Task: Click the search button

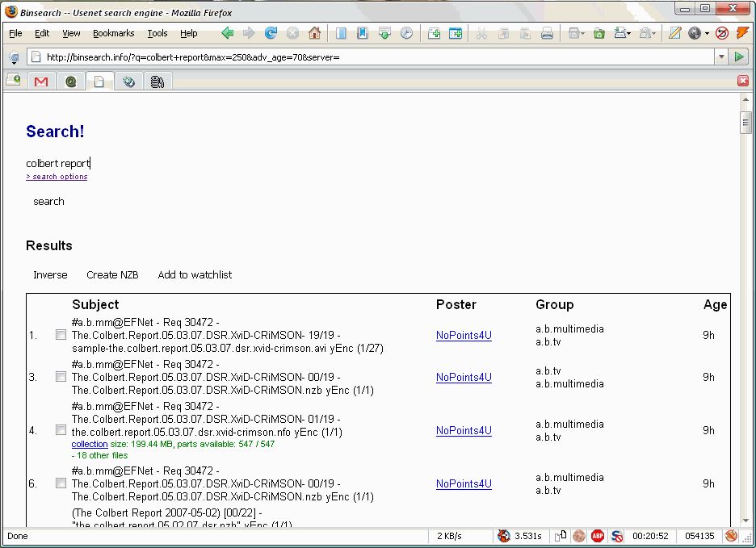Action: [x=48, y=202]
